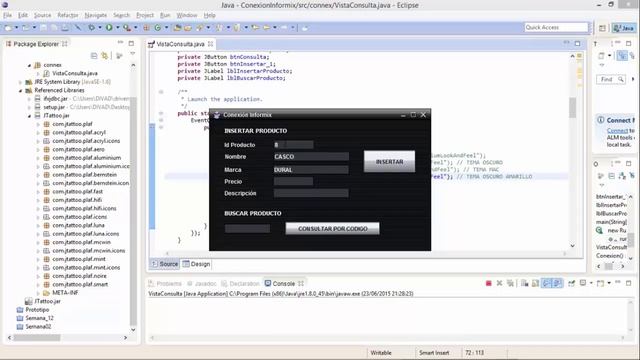Click the Descripción input field

311,193
